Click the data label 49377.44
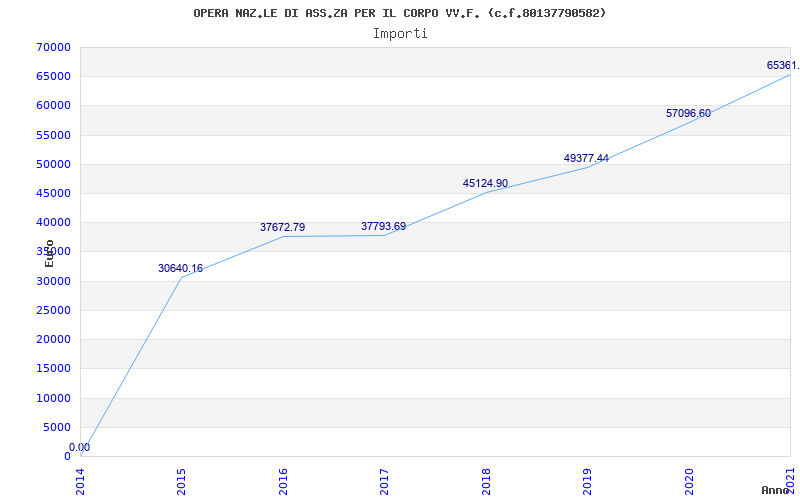The height and width of the screenshot is (500, 800). [x=586, y=158]
